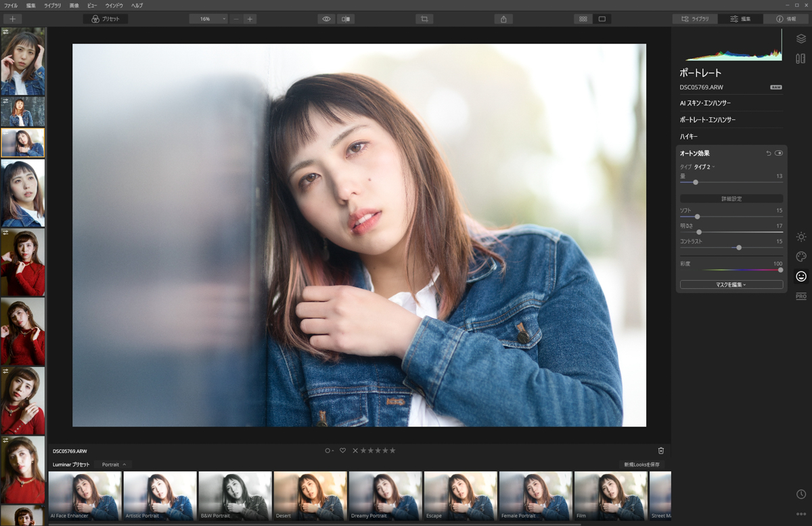Open the Portrait face icon
The width and height of the screenshot is (812, 526).
coord(801,276)
